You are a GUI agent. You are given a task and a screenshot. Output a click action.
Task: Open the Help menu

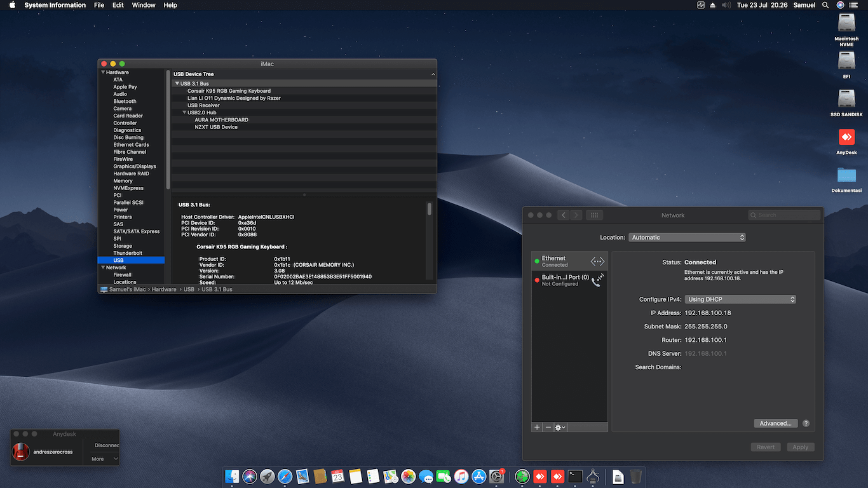(x=170, y=5)
